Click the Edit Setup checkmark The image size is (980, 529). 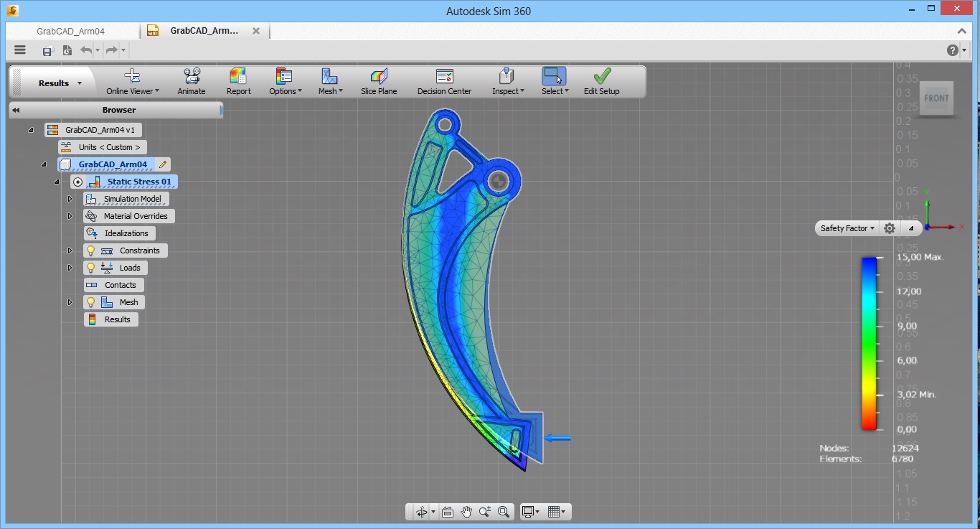tap(602, 76)
